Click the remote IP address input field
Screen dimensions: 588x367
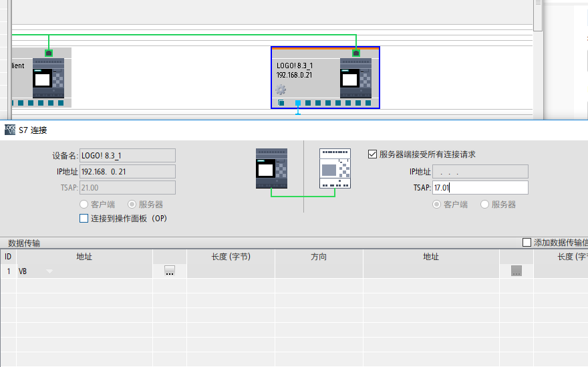click(480, 172)
